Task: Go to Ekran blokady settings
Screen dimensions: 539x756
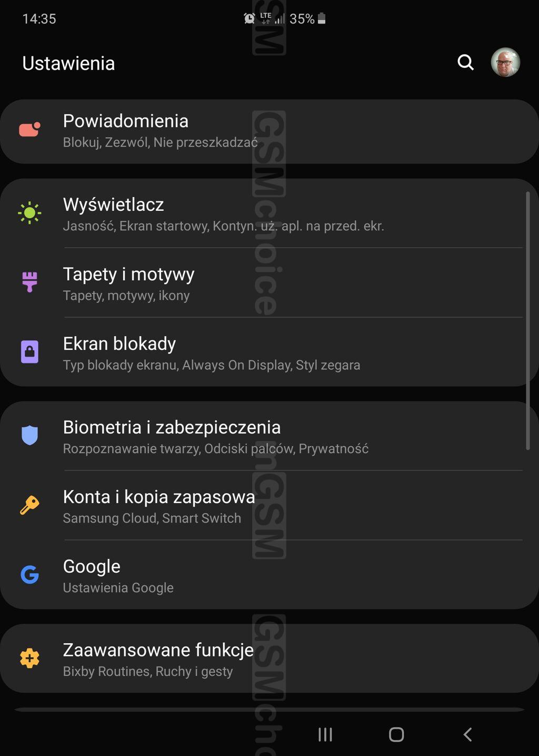Action: point(269,352)
